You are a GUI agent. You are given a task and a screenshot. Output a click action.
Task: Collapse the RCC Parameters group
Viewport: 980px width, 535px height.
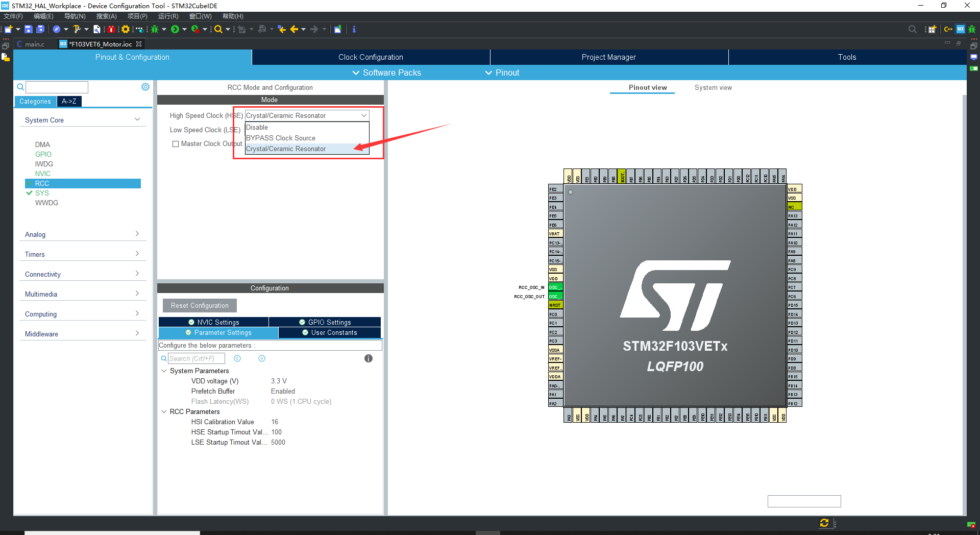[x=164, y=411]
